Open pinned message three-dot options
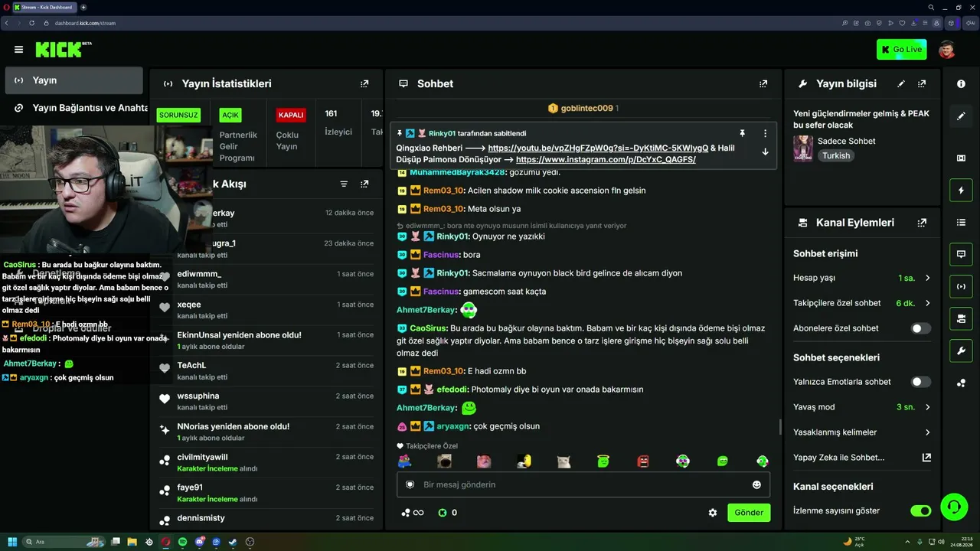Screen dimensions: 980x551 coord(765,133)
